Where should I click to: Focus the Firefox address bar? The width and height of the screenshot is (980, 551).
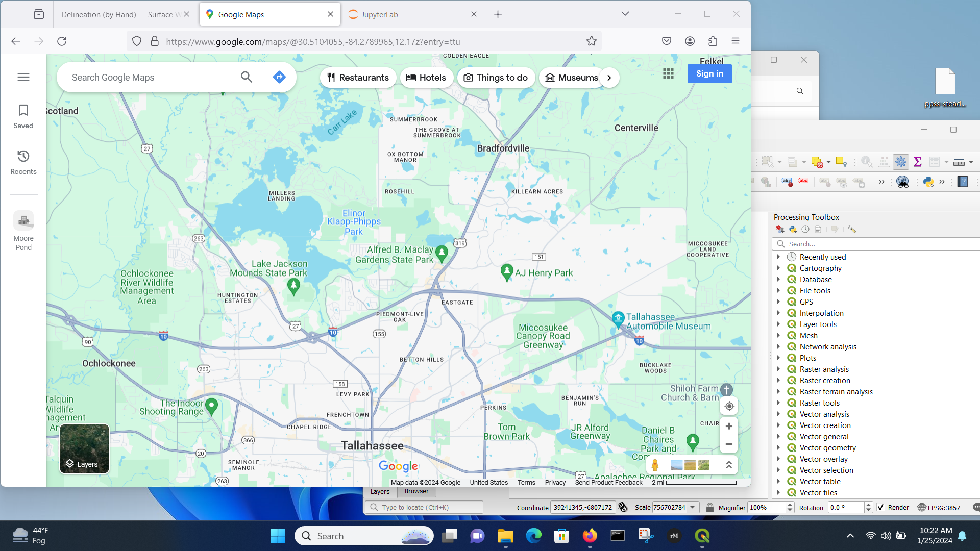[363, 42]
